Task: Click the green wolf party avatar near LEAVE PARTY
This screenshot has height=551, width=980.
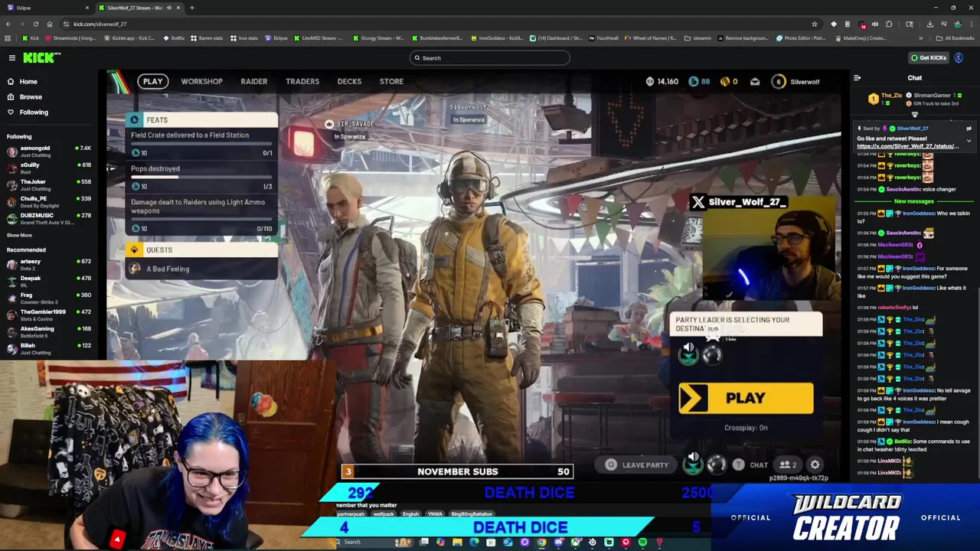Action: click(693, 466)
